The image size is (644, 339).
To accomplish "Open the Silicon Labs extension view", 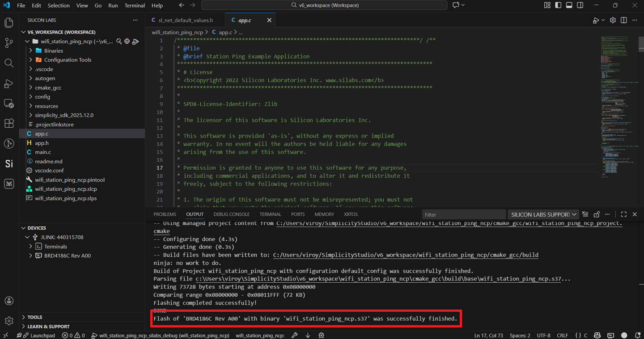I will 8,163.
